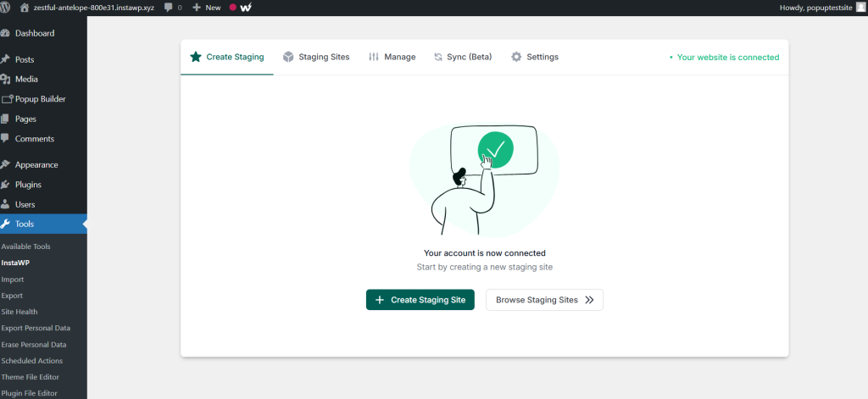Open the InstaWP 'W' logo in admin bar

[247, 8]
